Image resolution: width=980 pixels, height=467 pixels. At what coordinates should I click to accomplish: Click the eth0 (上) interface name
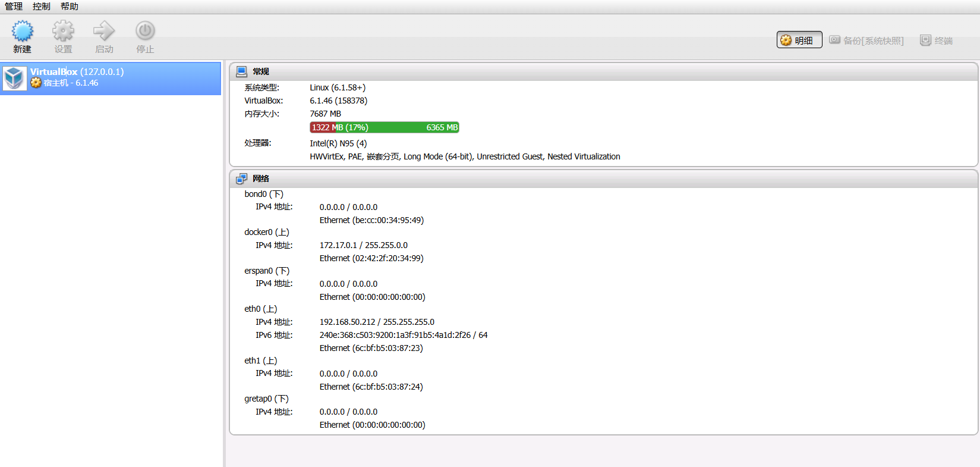pyautogui.click(x=261, y=309)
